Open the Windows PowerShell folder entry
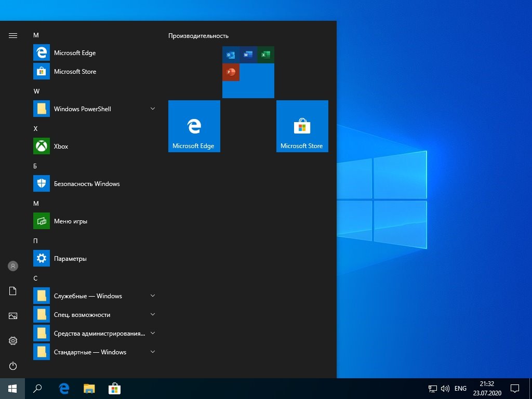The width and height of the screenshot is (532, 399). click(95, 109)
